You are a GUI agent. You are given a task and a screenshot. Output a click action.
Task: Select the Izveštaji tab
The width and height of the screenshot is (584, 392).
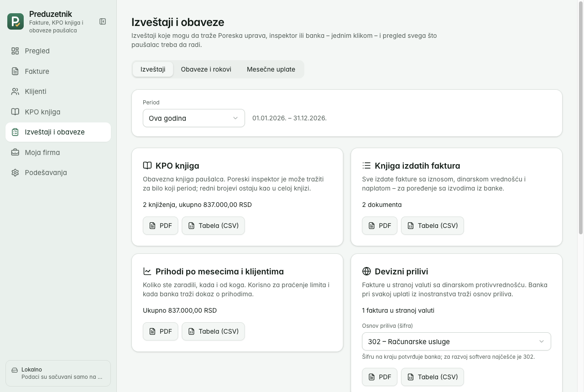(x=153, y=69)
